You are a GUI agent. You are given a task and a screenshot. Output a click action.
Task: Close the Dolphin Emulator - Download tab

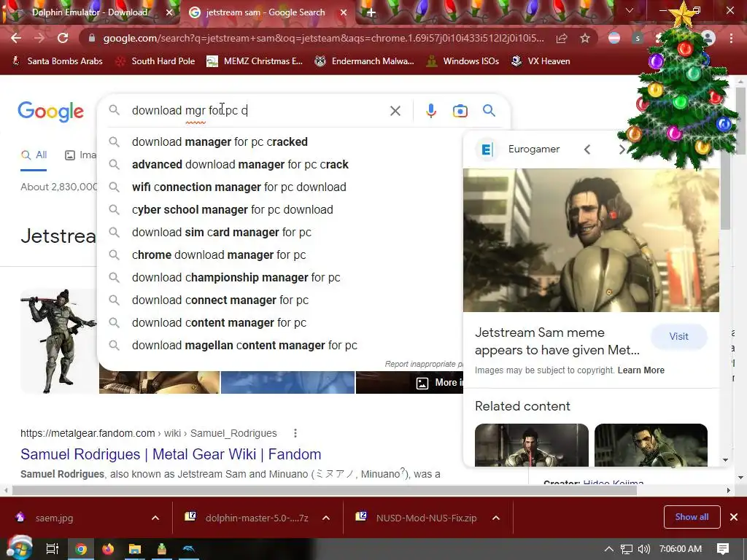pyautogui.click(x=169, y=13)
